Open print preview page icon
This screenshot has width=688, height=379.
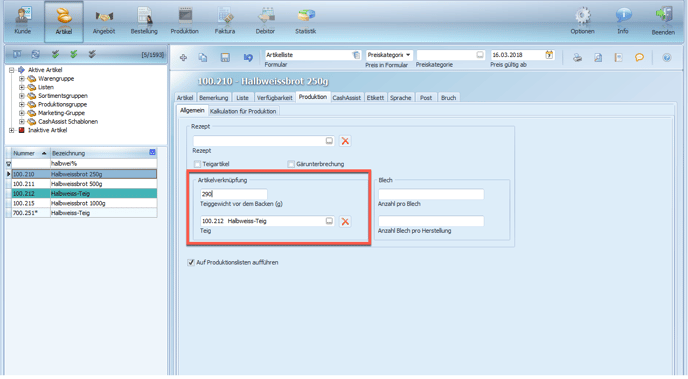(x=598, y=57)
